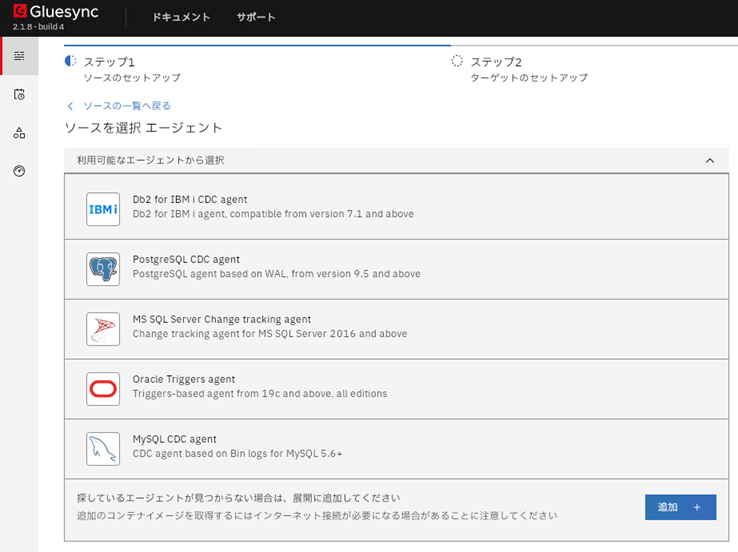Screen dimensions: 738x552
Task: Click the MySQL dolphin logo
Action: pyautogui.click(x=103, y=449)
